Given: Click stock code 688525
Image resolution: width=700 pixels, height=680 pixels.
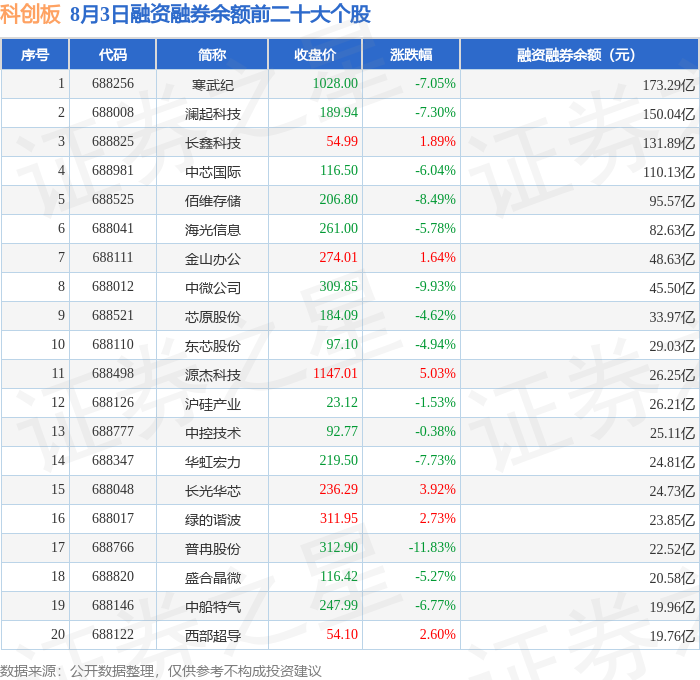Looking at the screenshot, I should coord(113,200).
